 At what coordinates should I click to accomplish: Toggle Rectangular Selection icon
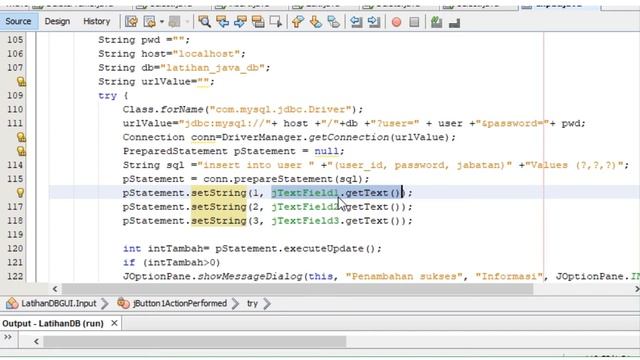(x=276, y=22)
